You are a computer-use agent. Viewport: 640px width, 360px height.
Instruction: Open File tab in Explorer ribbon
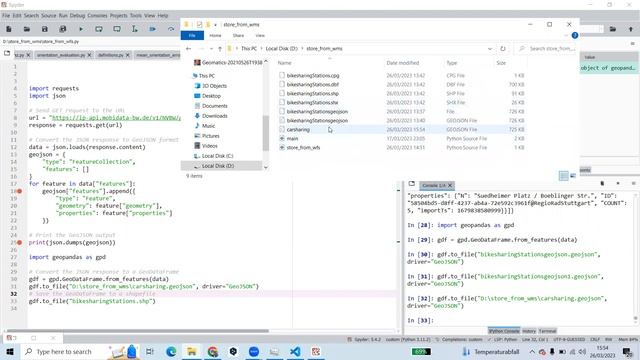(x=192, y=36)
